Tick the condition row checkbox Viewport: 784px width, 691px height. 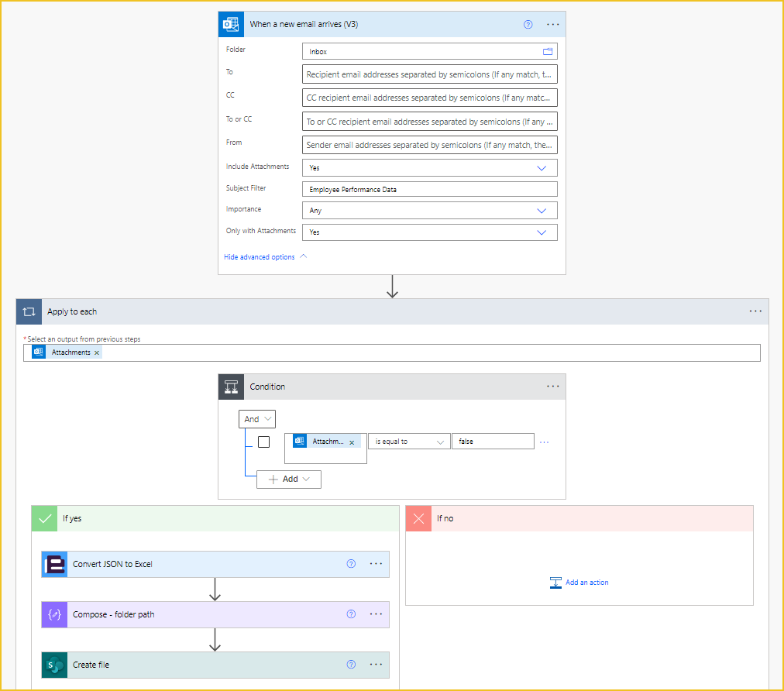click(263, 442)
